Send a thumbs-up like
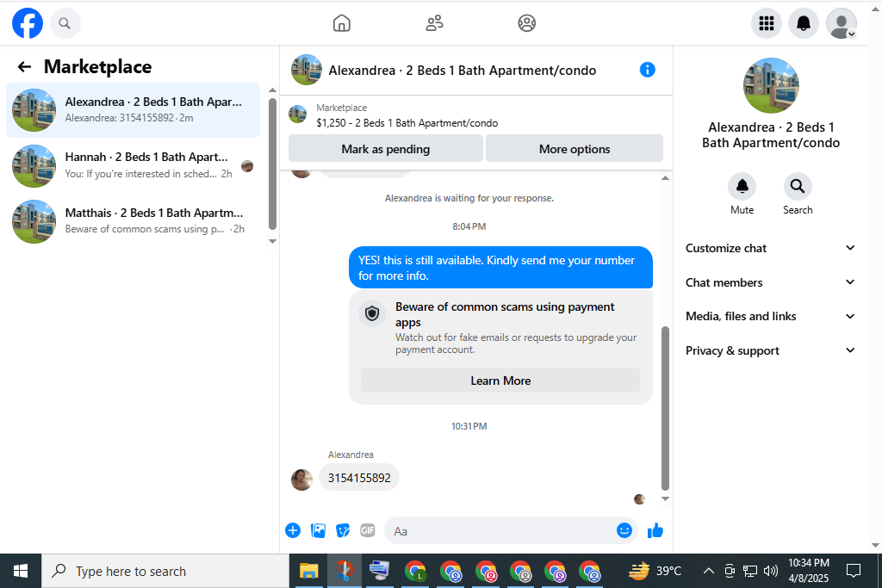Image resolution: width=882 pixels, height=588 pixels. (655, 530)
